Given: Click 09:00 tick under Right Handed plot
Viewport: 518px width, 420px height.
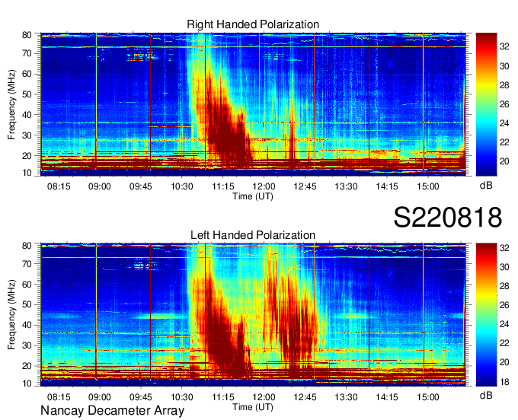Looking at the screenshot, I should pos(100,186).
